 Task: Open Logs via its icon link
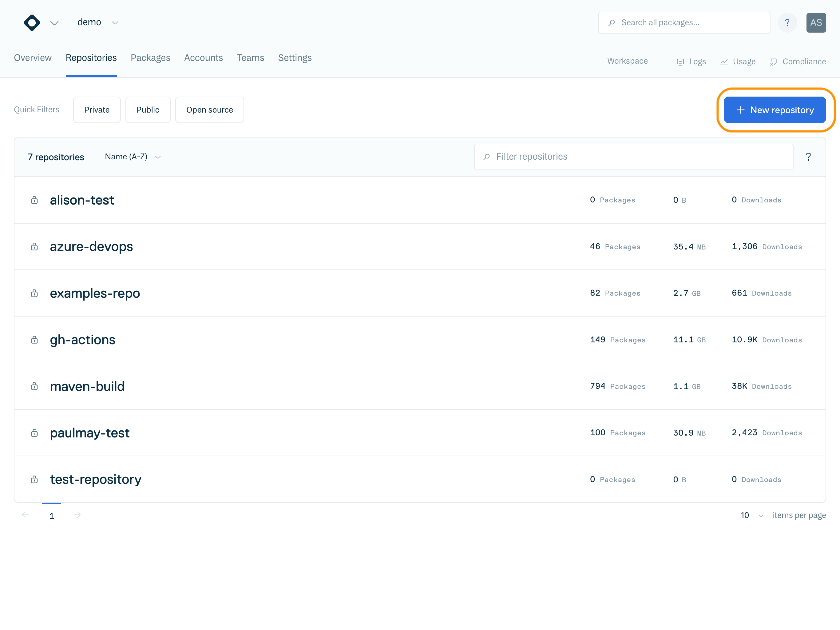[x=680, y=62]
